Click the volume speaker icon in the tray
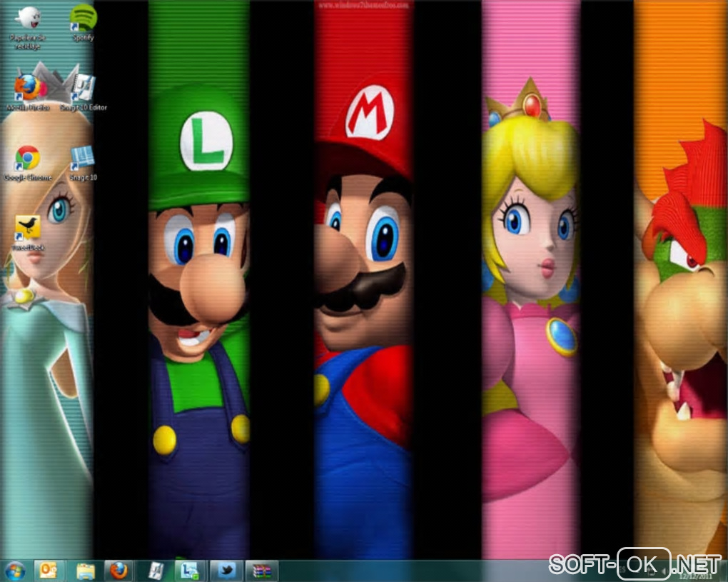 pyautogui.click(x=664, y=571)
